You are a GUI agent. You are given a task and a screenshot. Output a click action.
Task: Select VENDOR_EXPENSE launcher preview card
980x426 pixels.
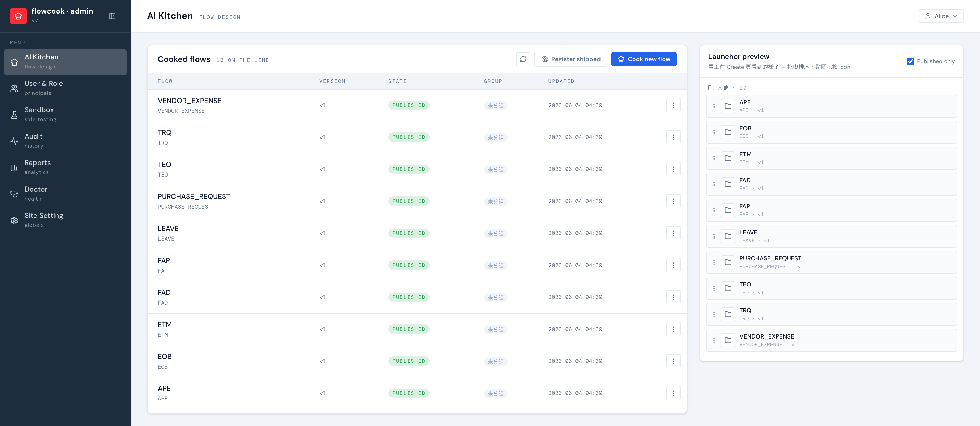831,341
